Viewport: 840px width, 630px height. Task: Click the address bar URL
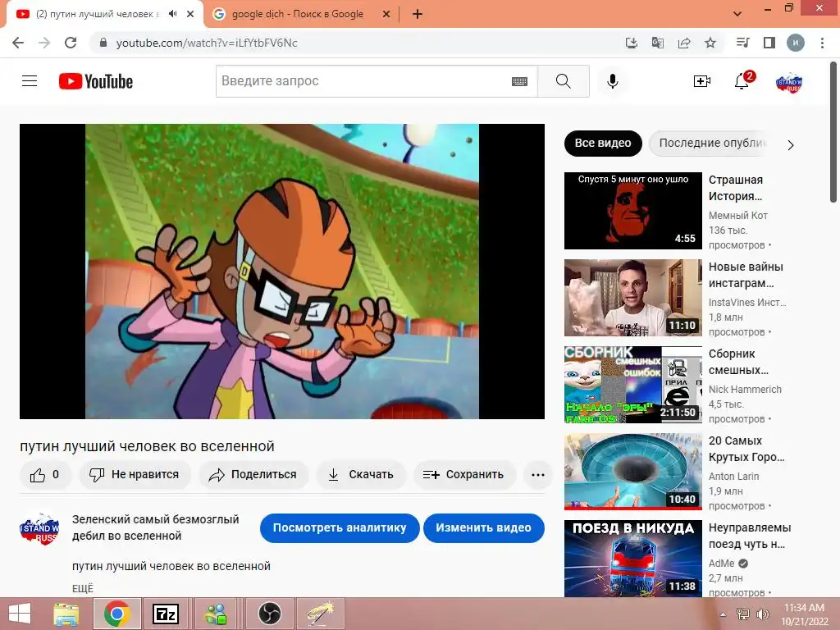click(x=207, y=43)
